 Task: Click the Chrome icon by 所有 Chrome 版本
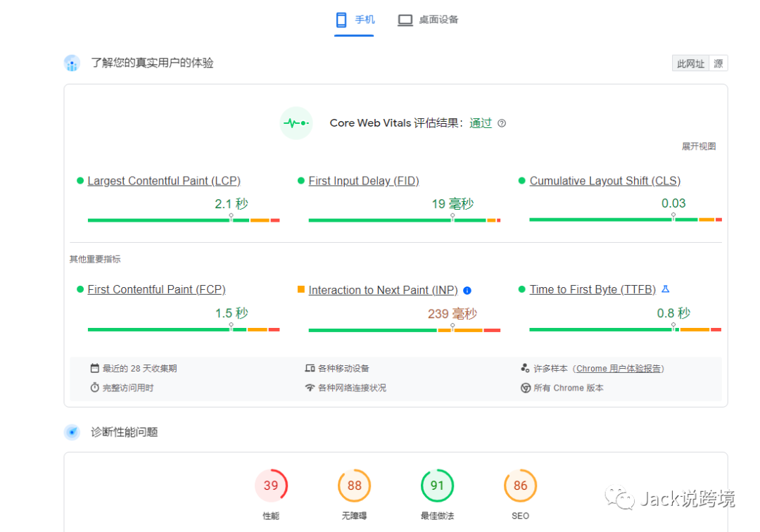pyautogui.click(x=526, y=388)
